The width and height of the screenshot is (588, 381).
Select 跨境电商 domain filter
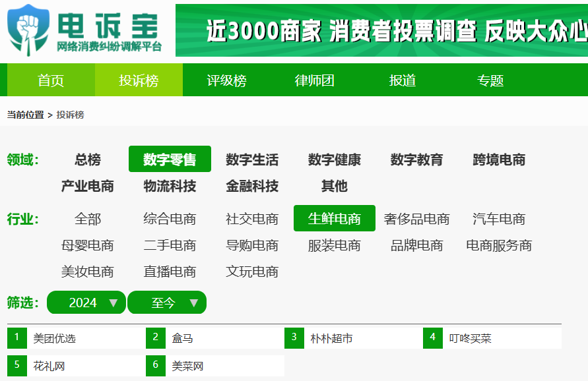[499, 160]
